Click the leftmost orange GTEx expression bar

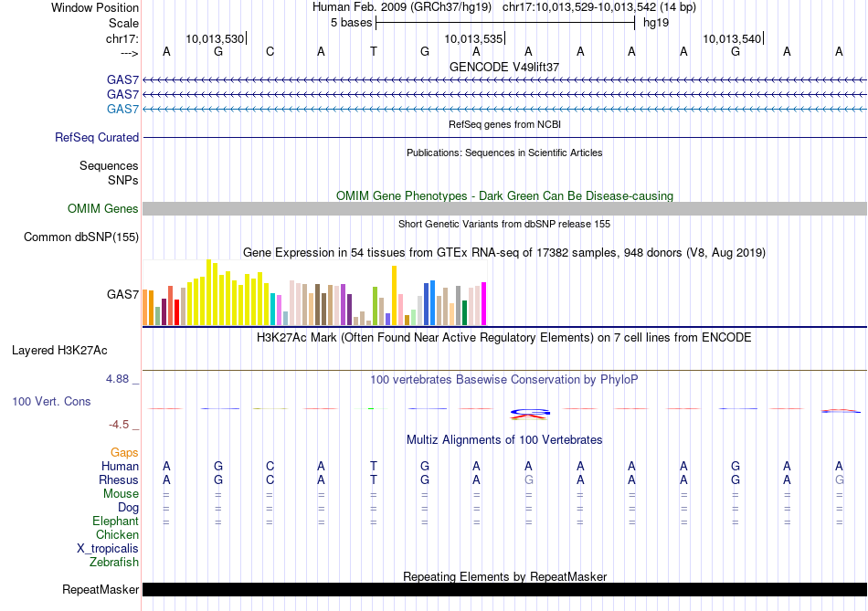pyautogui.click(x=144, y=307)
